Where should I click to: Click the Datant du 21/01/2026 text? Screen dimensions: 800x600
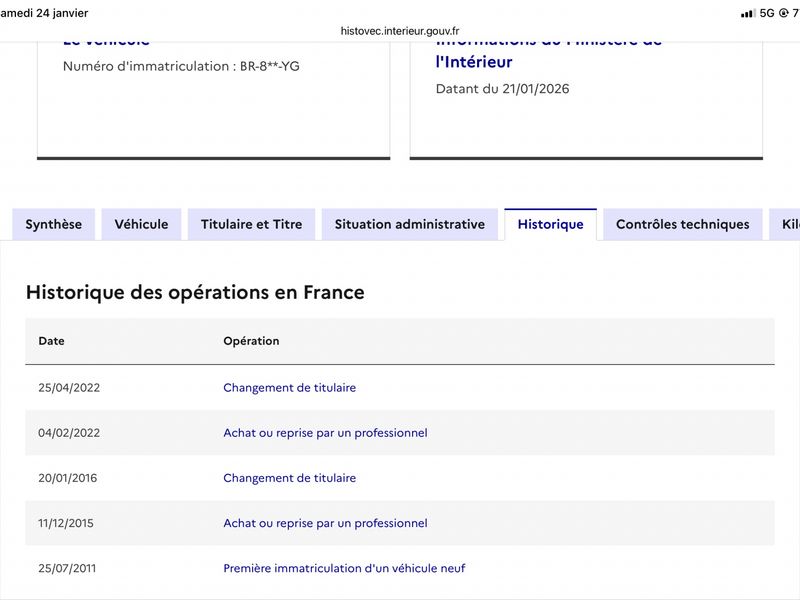click(x=503, y=89)
